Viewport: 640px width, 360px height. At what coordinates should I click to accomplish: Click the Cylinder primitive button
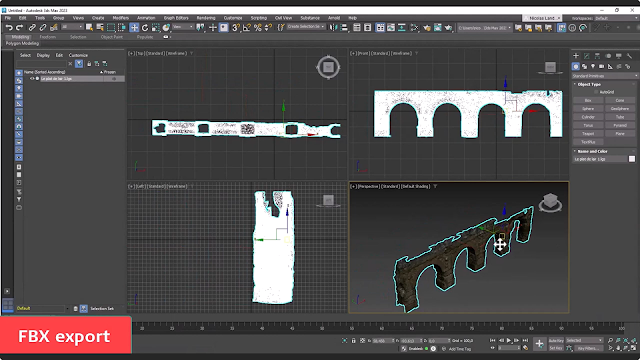[x=588, y=117]
